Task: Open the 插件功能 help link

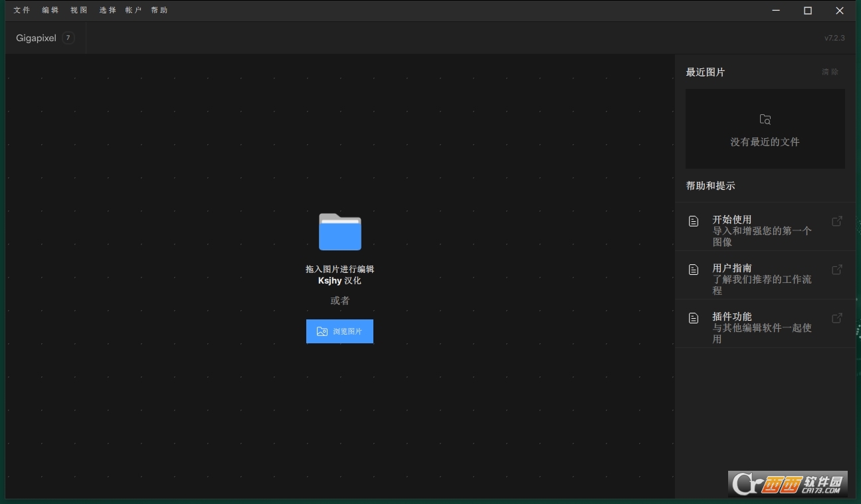Action: pyautogui.click(x=765, y=323)
